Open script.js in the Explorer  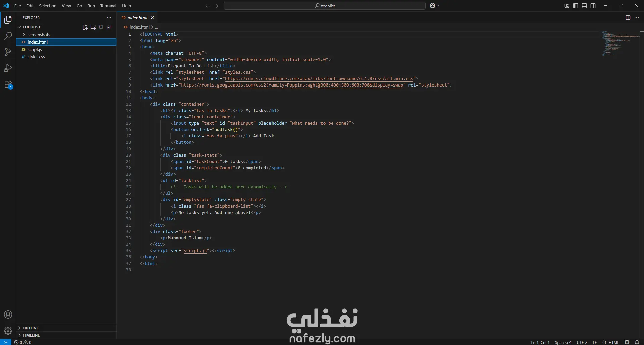(x=35, y=49)
